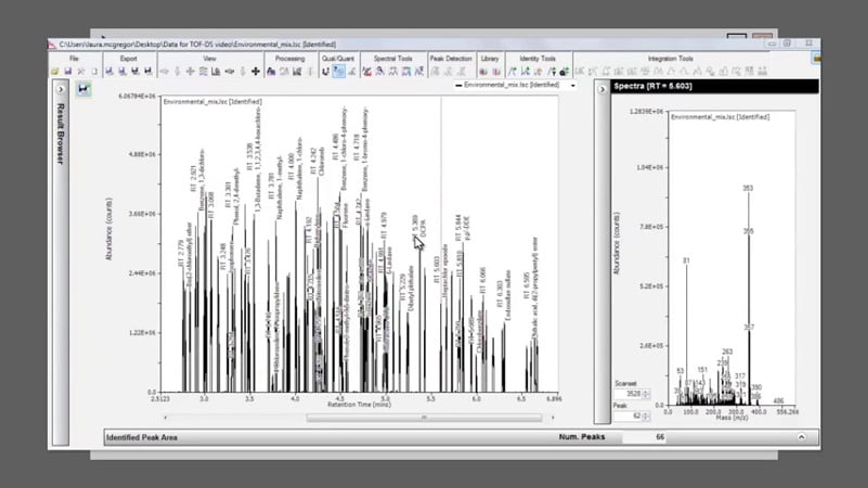This screenshot has width=868, height=488.
Task: Click the first Identity Tools icon
Action: coord(512,71)
